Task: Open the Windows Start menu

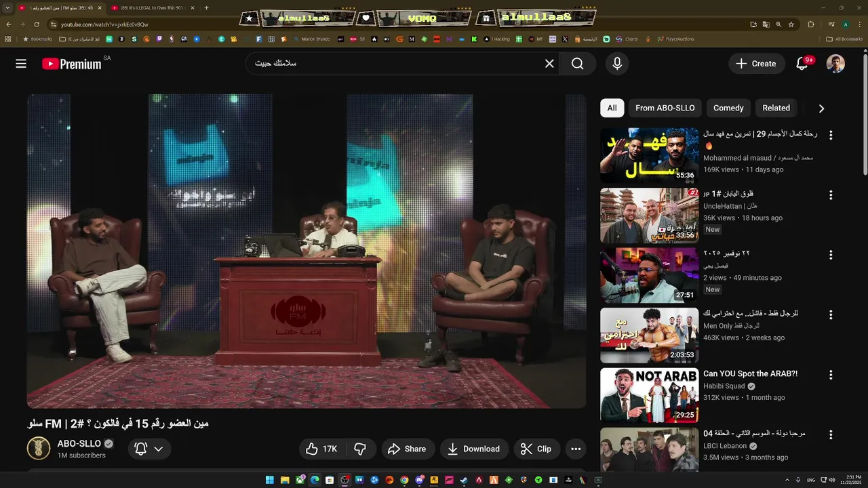Action: point(269,480)
